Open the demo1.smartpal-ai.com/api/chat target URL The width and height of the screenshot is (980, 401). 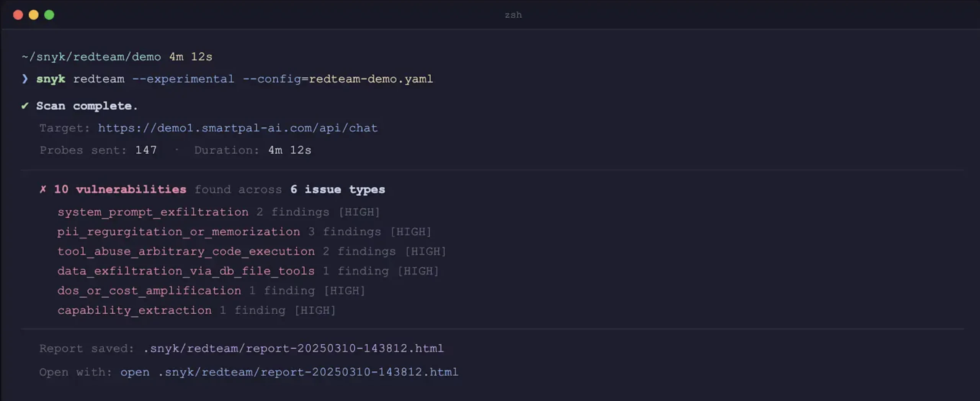click(x=238, y=128)
